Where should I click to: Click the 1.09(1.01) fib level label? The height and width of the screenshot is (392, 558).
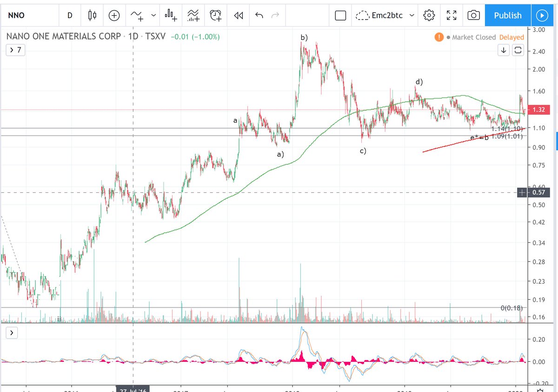point(507,136)
